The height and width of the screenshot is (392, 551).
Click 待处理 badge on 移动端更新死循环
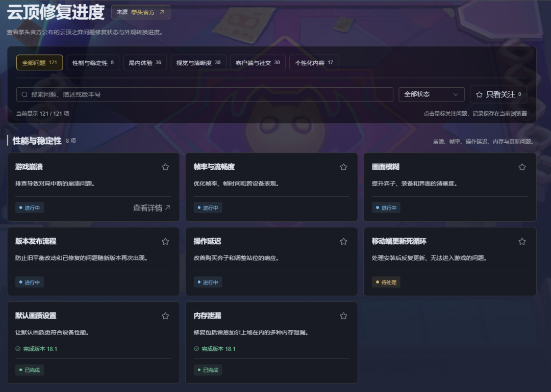click(386, 282)
